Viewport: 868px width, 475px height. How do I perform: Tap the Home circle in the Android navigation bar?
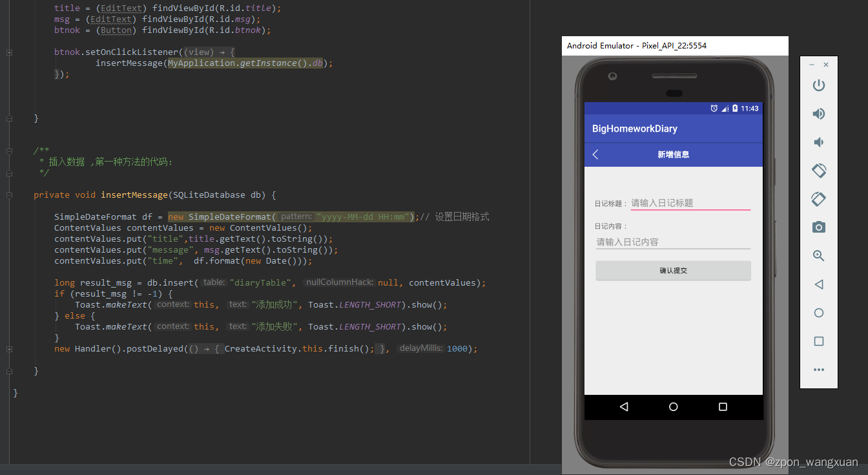pyautogui.click(x=673, y=406)
